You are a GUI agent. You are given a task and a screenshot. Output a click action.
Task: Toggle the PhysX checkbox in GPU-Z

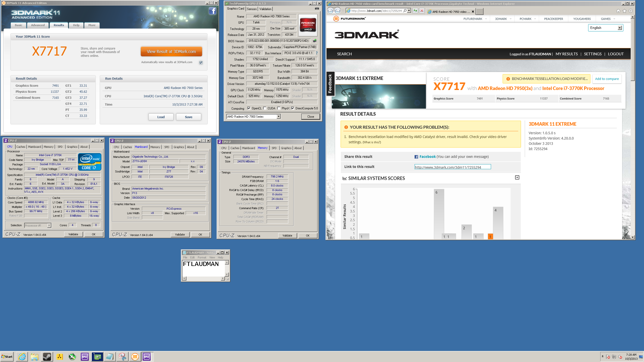[279, 108]
